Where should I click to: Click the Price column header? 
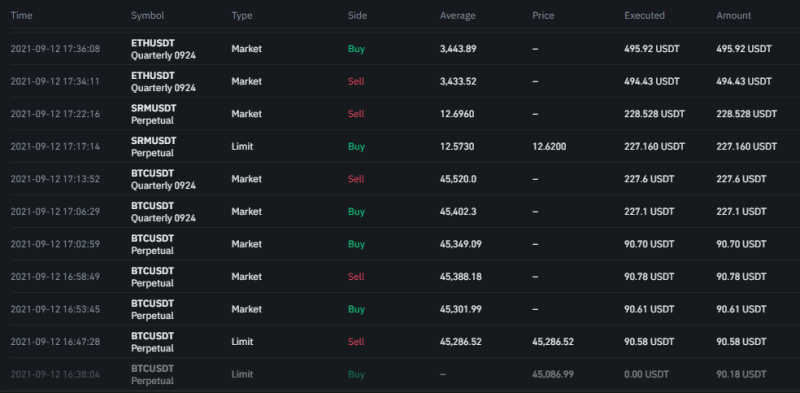click(543, 15)
